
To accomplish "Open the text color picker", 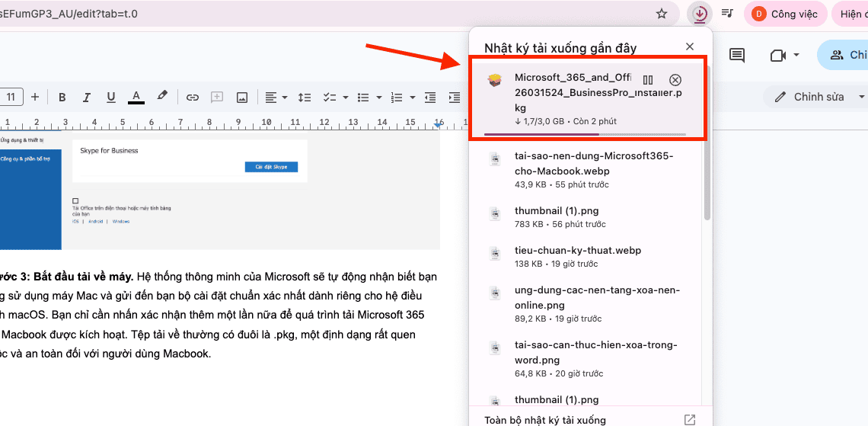I will (136, 97).
